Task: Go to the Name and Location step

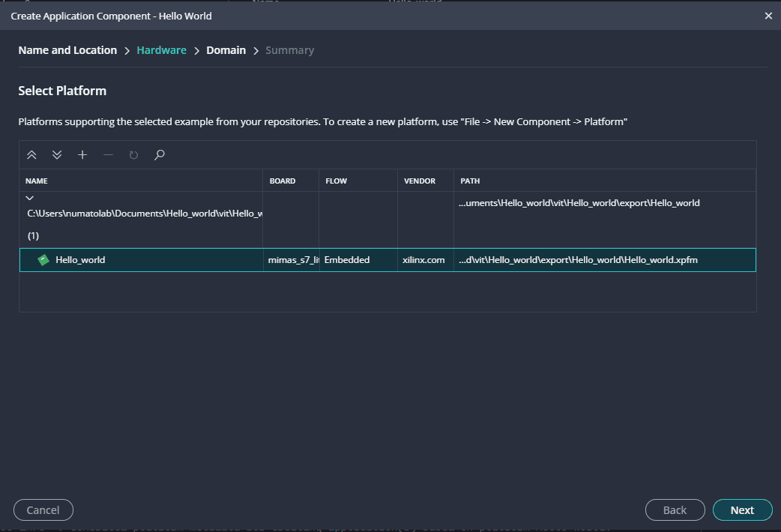Action: point(67,50)
